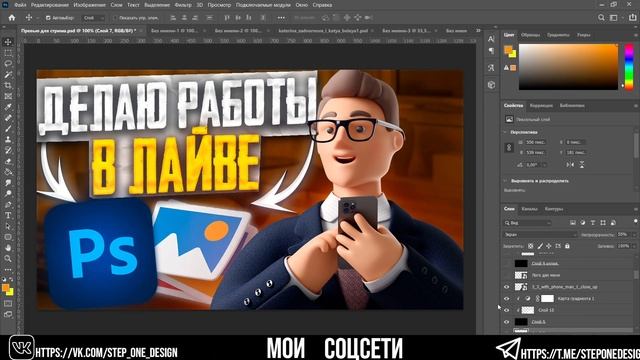The width and height of the screenshot is (640, 360).
Task: Select the Crop tool
Action: click(x=8, y=85)
